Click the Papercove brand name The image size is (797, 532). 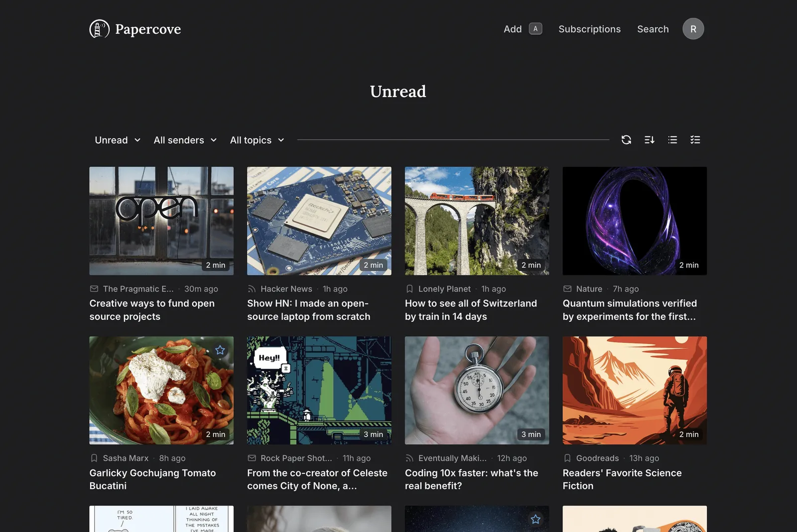(148, 29)
